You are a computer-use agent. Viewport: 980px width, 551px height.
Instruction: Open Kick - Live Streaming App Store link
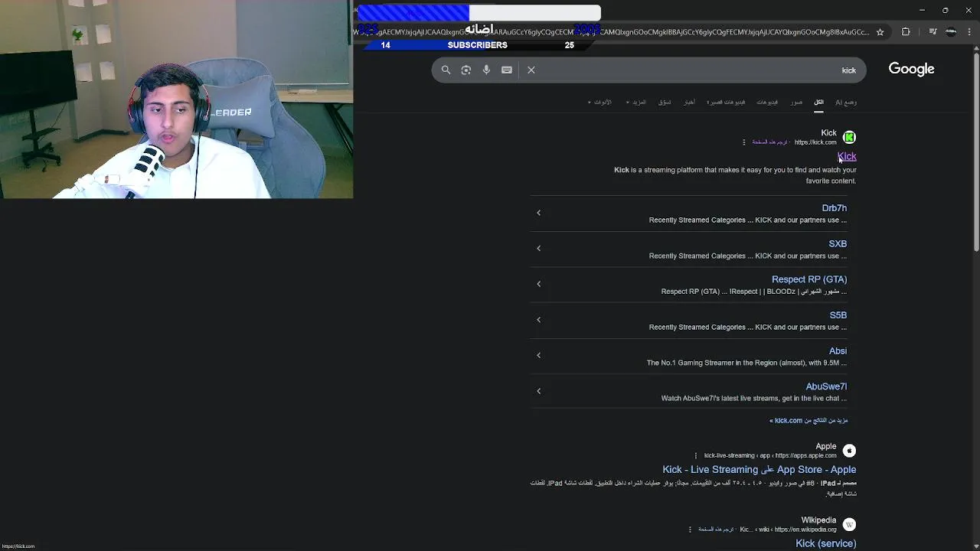point(759,469)
